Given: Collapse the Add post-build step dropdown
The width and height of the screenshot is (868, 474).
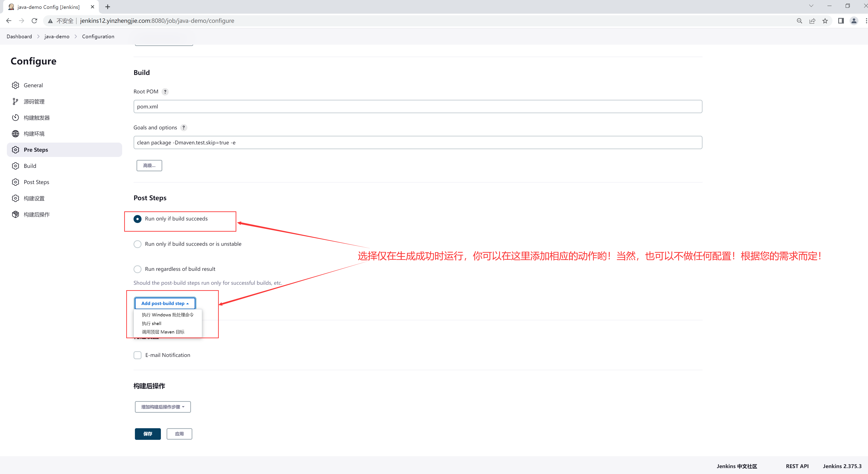Looking at the screenshot, I should click(165, 304).
